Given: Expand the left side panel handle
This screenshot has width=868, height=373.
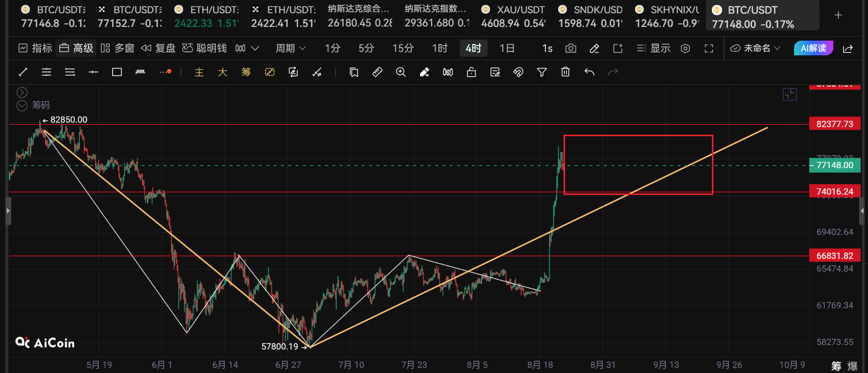Looking at the screenshot, I should pos(8,211).
